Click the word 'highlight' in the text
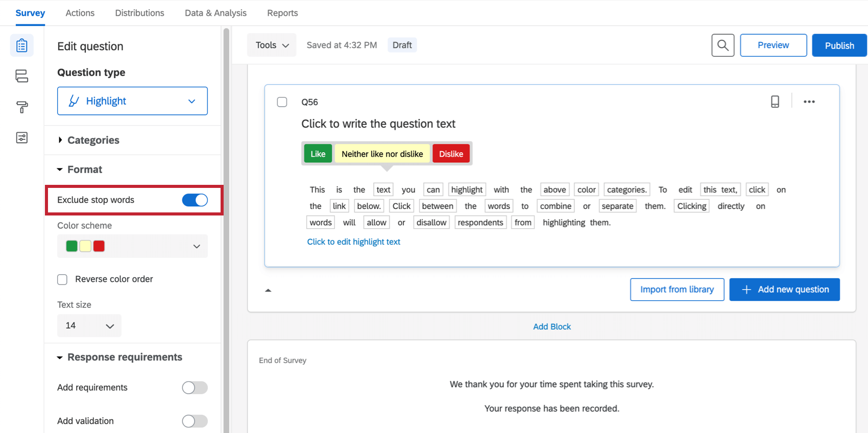Screen dimensions: 868x433 point(467,190)
